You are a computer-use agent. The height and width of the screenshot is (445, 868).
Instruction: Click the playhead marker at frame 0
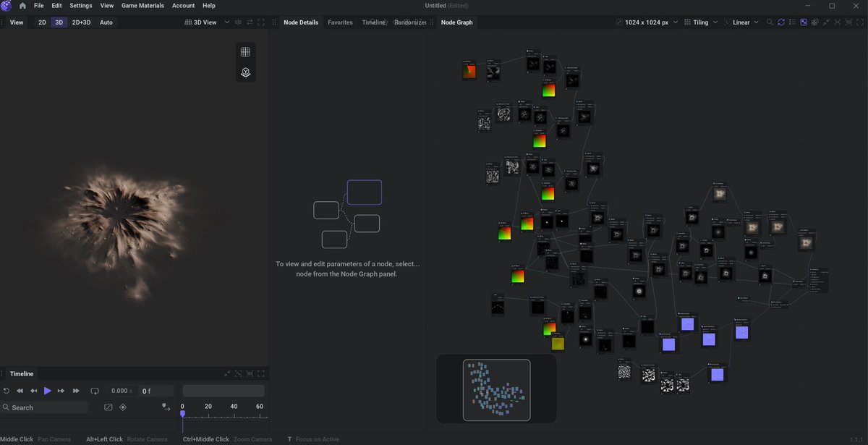[183, 414]
